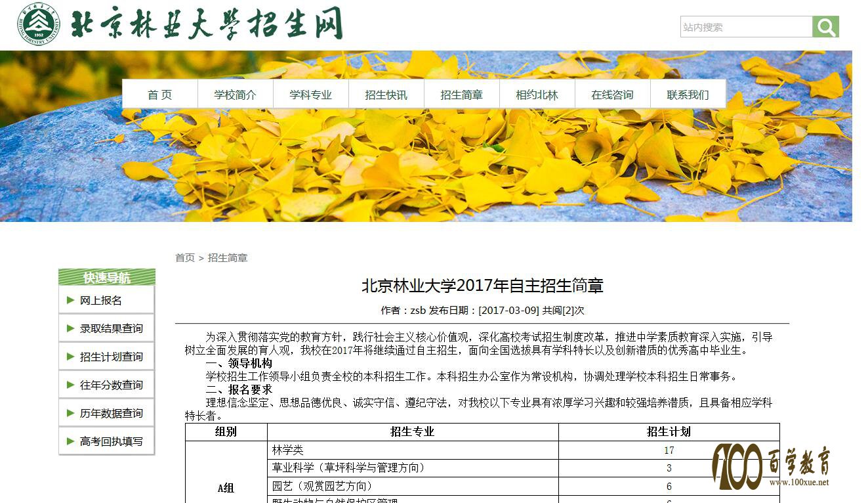Visit the 相约北林 menu item

coord(537,95)
